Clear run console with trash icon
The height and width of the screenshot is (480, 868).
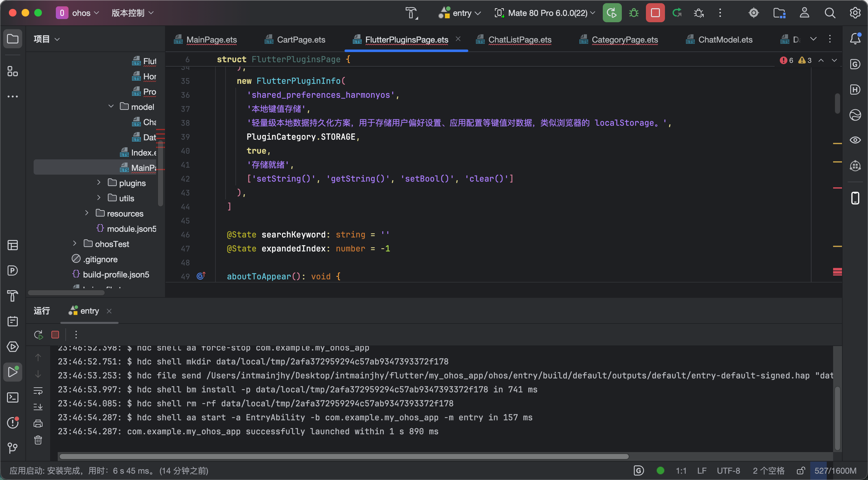pos(38,440)
